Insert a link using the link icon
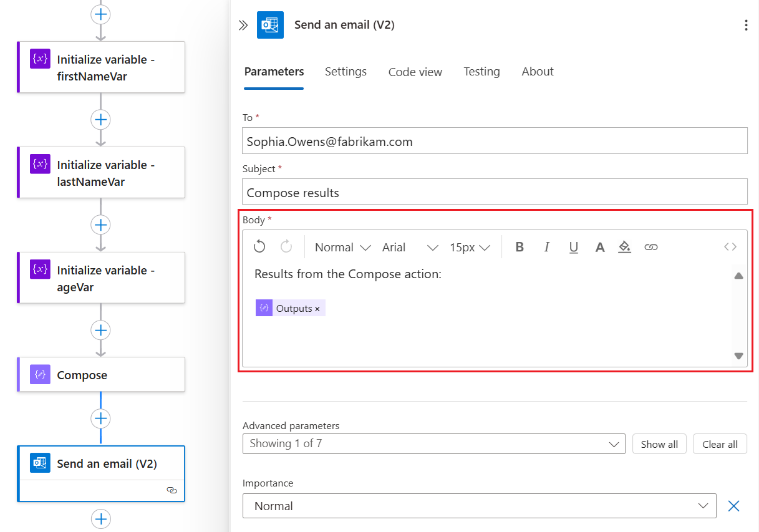759x532 pixels. pos(651,247)
